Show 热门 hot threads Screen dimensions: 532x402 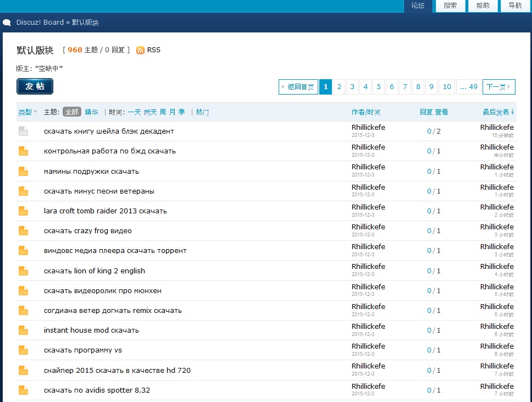(203, 112)
